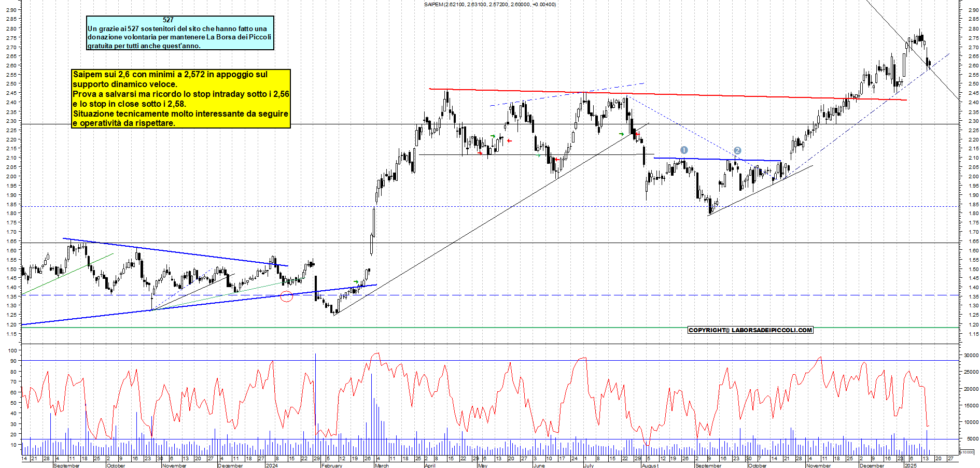The height and width of the screenshot is (468, 980).
Task: Select the text 'supporto dinamico veloce.'
Action: coord(124,84)
